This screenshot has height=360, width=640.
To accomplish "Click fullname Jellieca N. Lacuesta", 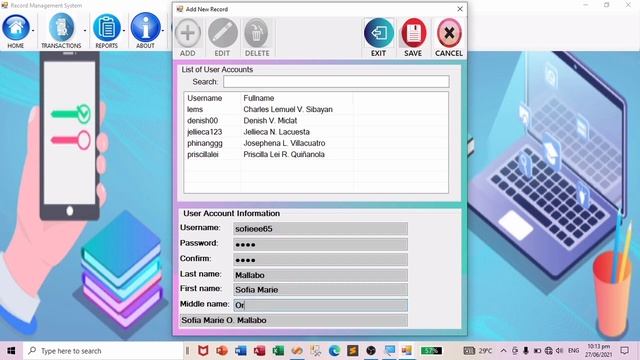I will pyautogui.click(x=276, y=132).
